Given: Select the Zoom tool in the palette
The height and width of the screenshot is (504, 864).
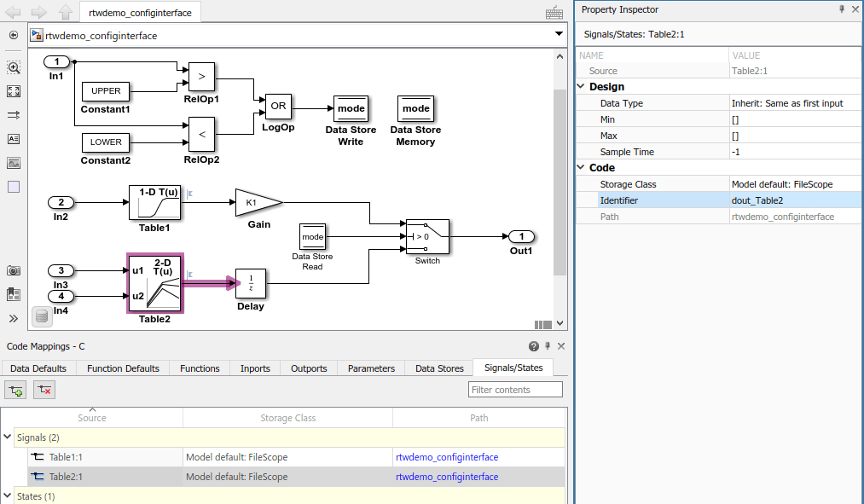Looking at the screenshot, I should coord(13,67).
